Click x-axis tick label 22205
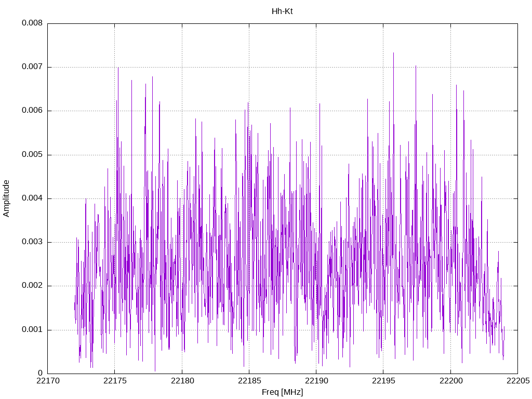 [518, 381]
